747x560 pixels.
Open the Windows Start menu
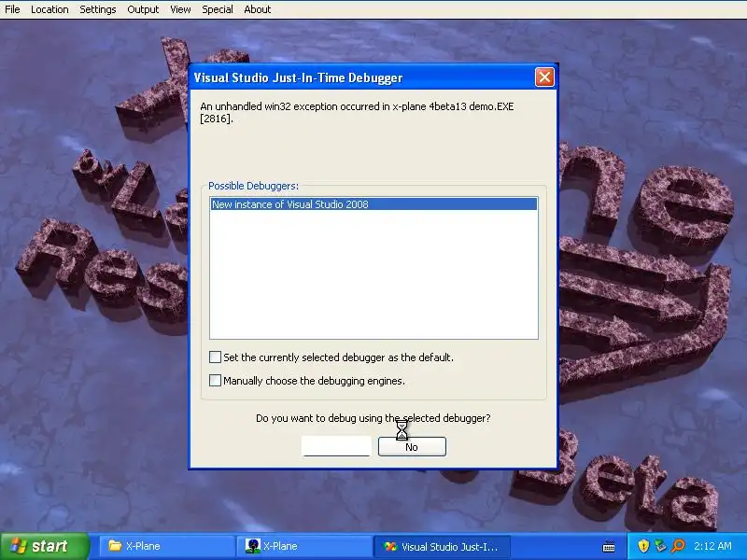point(44,546)
